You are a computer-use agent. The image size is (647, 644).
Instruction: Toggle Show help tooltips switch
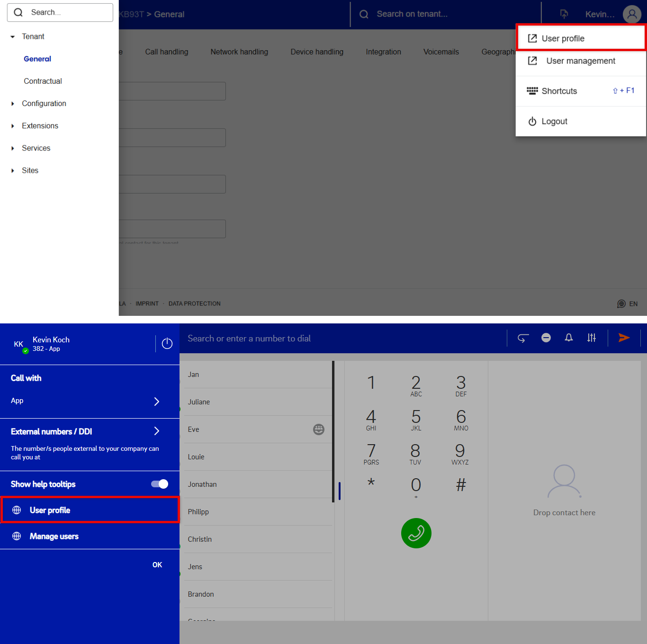click(x=160, y=484)
